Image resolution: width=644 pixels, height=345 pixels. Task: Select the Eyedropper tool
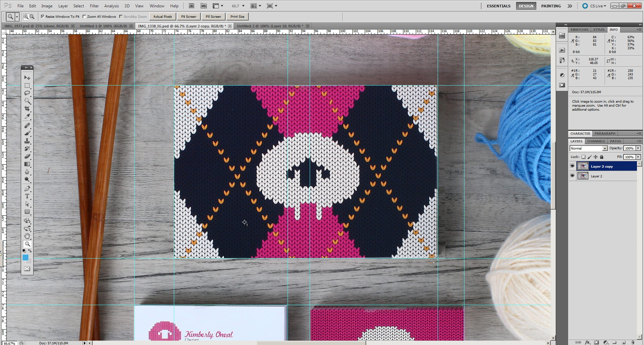[x=27, y=116]
